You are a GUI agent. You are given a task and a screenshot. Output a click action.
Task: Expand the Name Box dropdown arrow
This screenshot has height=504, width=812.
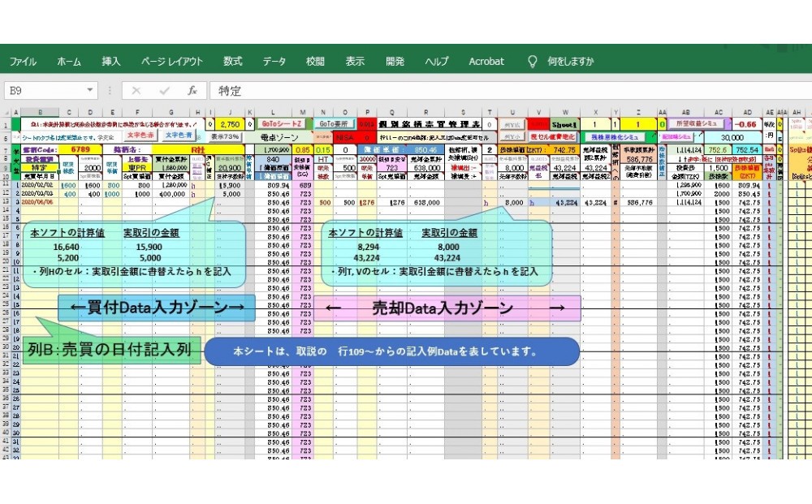[x=90, y=91]
